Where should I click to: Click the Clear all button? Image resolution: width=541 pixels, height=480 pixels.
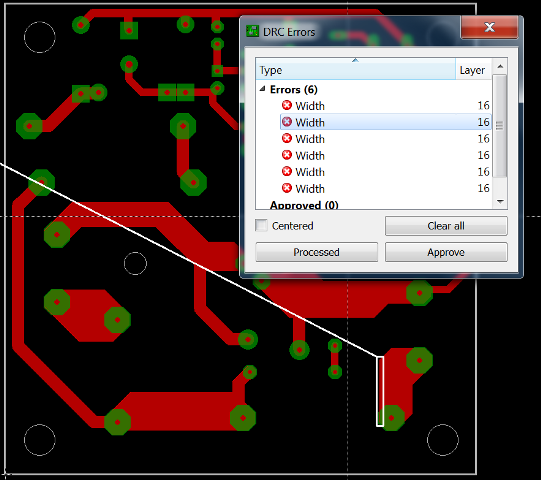pos(446,226)
